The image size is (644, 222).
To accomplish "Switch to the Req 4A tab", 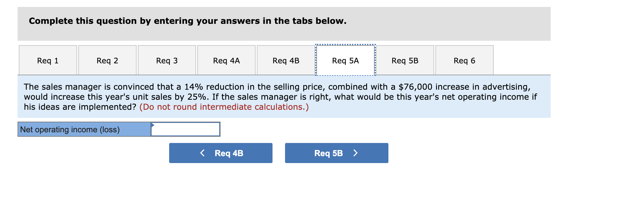I will 226,60.
